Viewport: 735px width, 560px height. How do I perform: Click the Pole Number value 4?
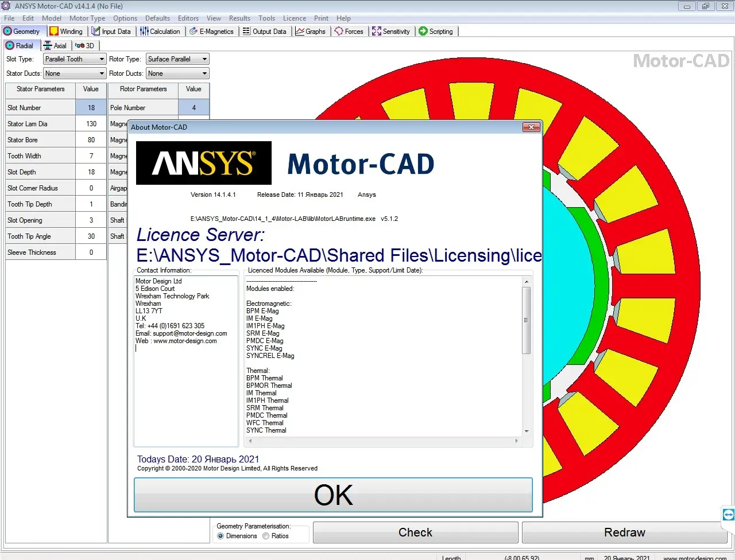(194, 108)
